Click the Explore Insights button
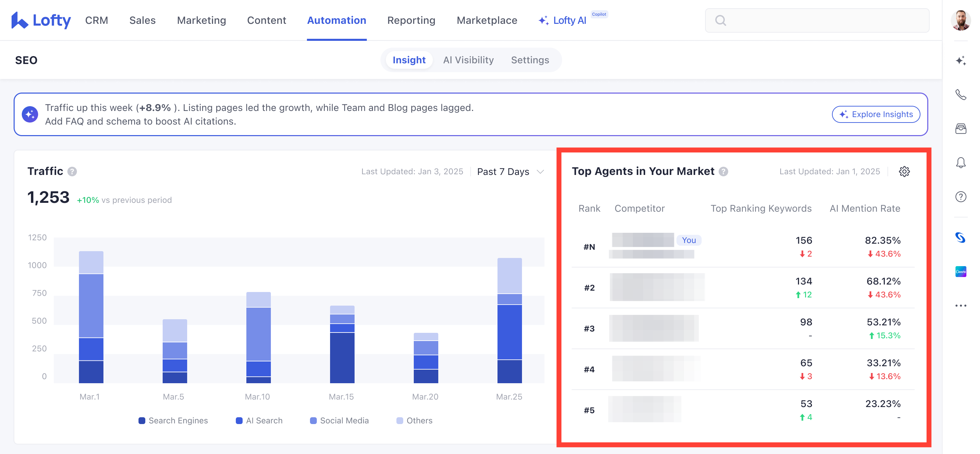The width and height of the screenshot is (980, 454). tap(876, 115)
